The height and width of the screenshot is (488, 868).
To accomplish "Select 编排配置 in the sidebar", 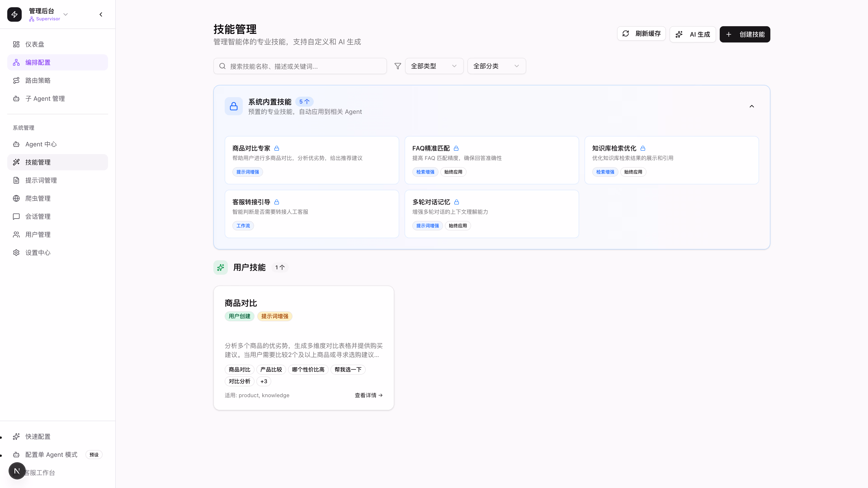I will (x=58, y=62).
